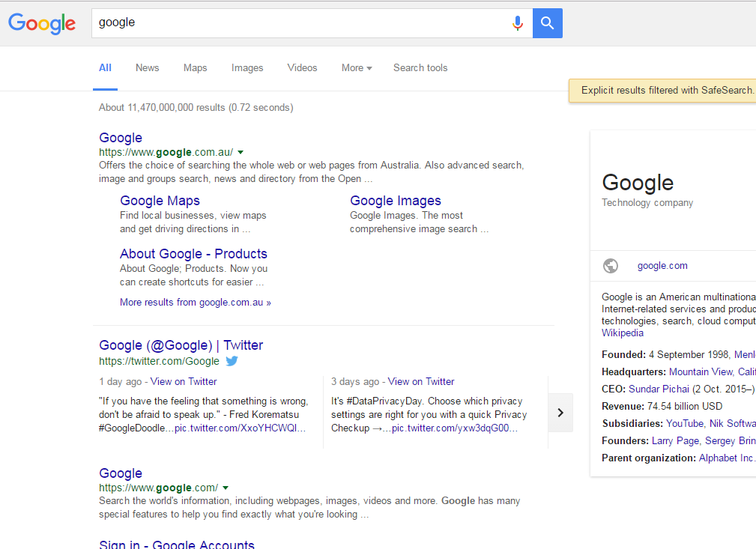The image size is (756, 549).
Task: Click the #DataPrivacyDay tweet text
Action: 429,414
